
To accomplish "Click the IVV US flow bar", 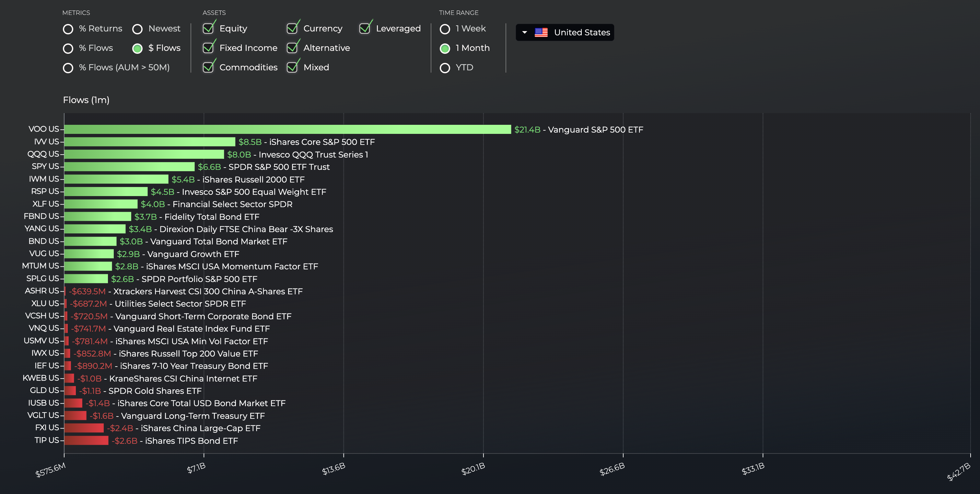I will [149, 142].
